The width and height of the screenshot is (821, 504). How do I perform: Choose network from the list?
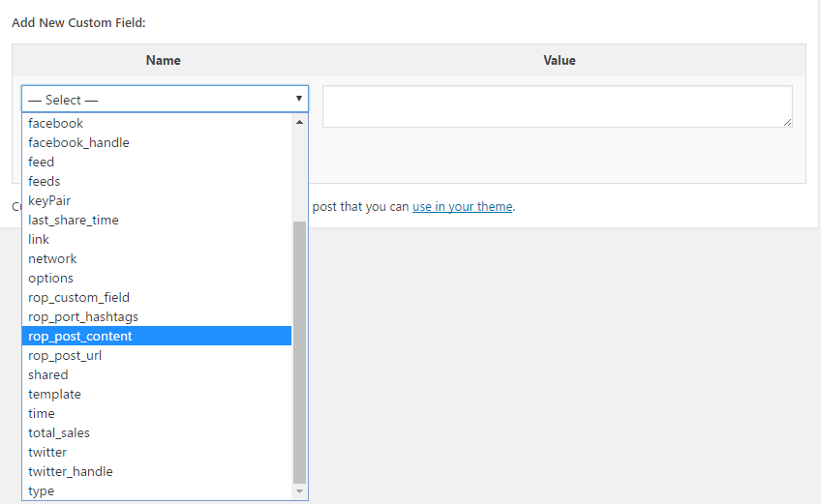[x=52, y=258]
